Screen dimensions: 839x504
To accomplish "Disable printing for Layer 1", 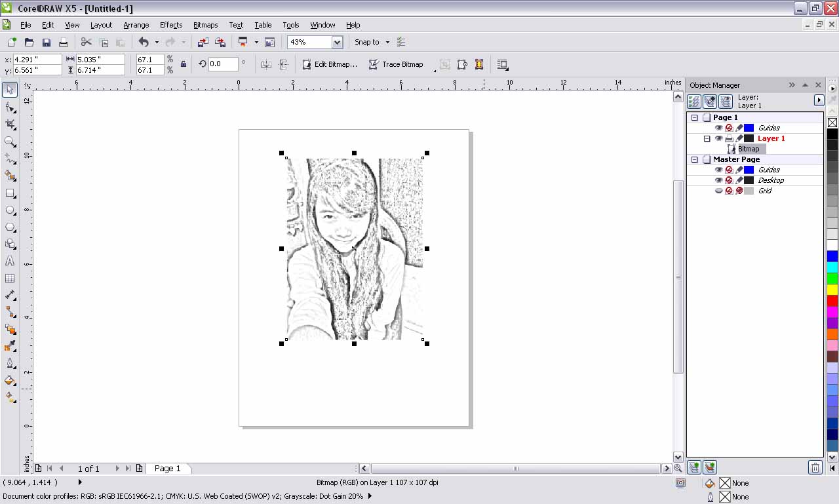I will (729, 138).
